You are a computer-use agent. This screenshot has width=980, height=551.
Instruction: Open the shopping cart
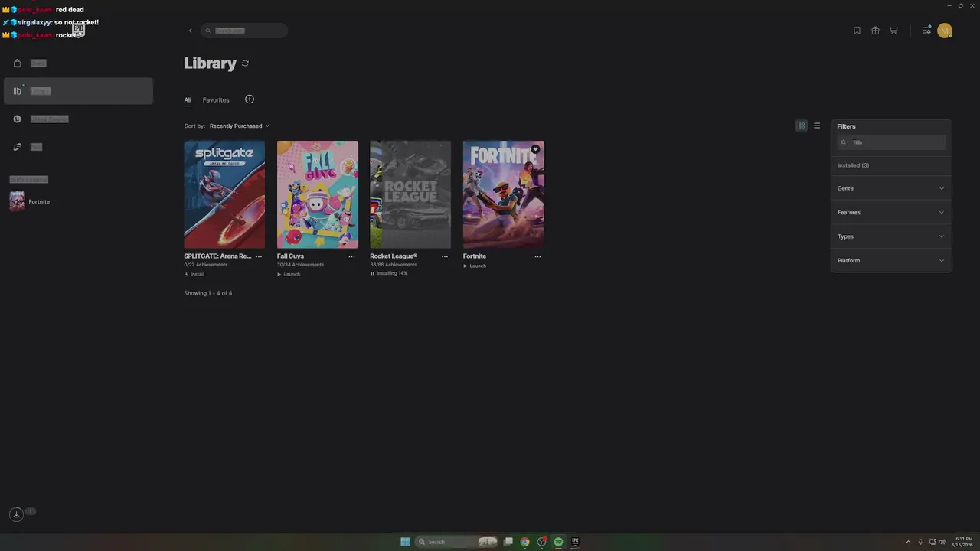(893, 31)
